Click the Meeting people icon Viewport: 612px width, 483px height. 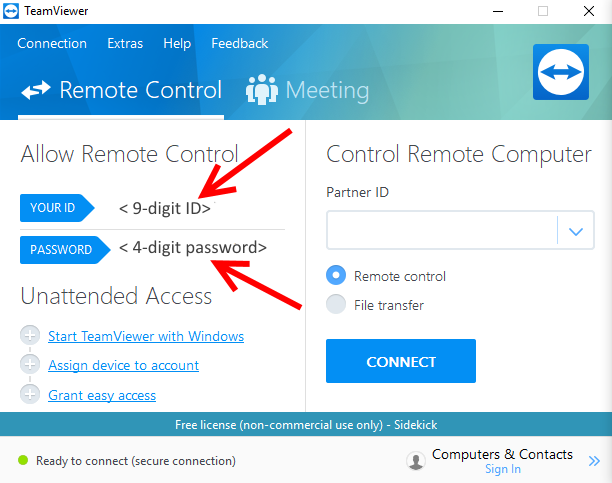coord(262,89)
